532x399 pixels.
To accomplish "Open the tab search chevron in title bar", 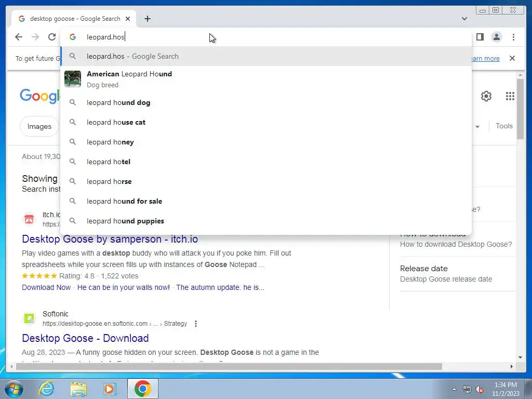I will 464,19.
